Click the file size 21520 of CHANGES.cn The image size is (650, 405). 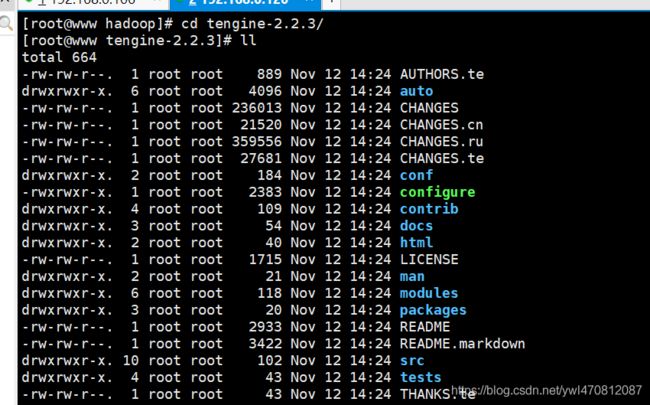pyautogui.click(x=261, y=125)
